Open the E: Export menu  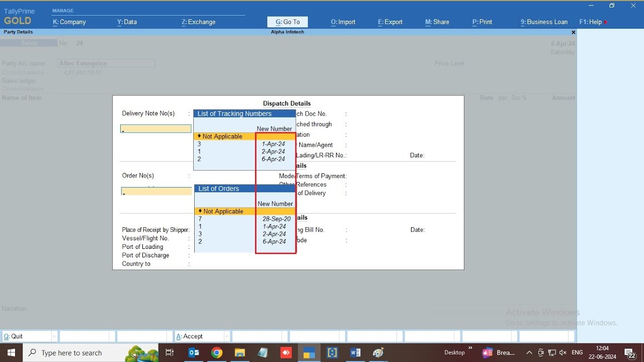390,22
